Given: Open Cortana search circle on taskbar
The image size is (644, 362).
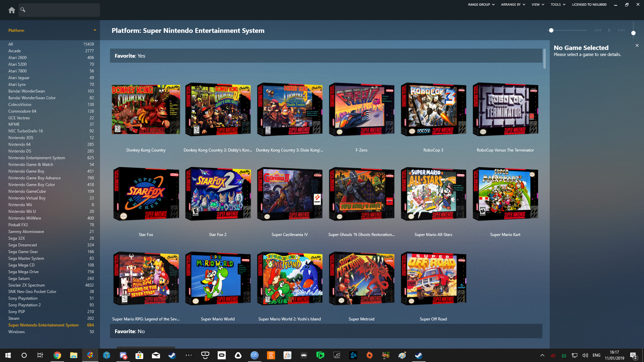Looking at the screenshot, I should click(24, 355).
